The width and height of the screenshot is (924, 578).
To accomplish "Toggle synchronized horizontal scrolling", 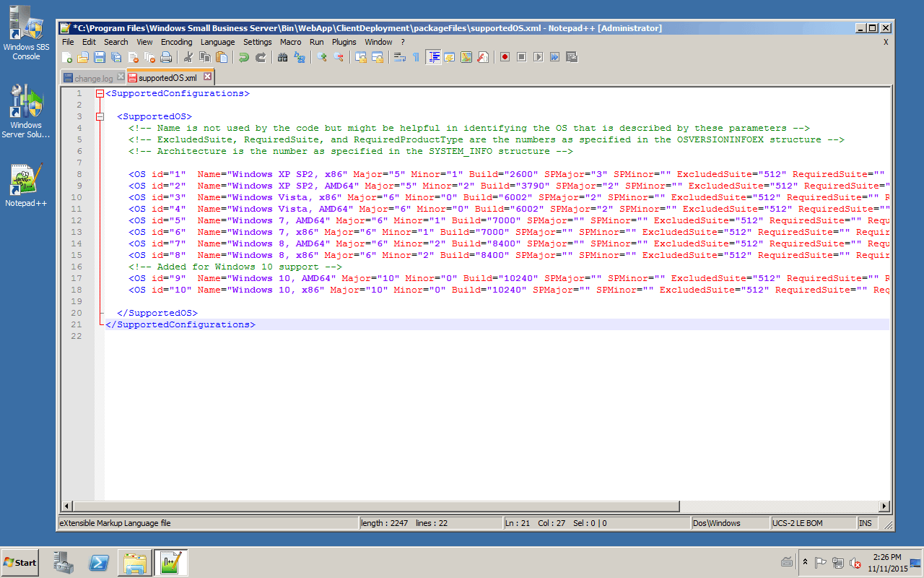I will tap(378, 57).
